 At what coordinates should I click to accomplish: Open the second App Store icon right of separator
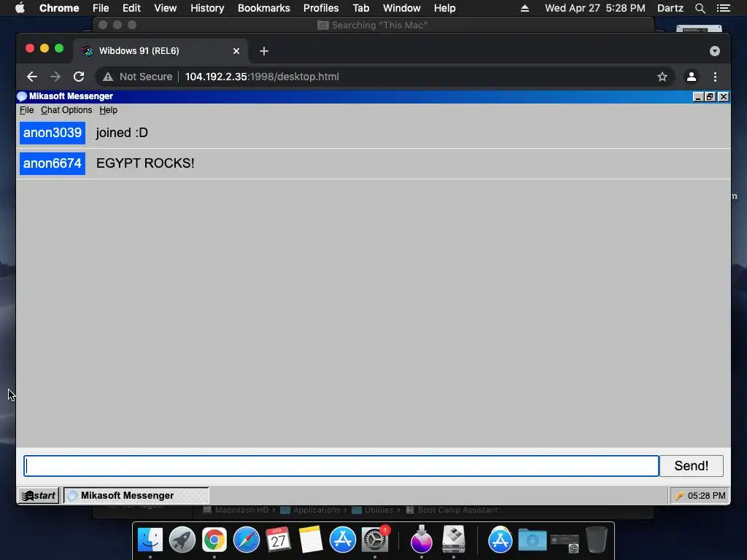click(x=500, y=540)
